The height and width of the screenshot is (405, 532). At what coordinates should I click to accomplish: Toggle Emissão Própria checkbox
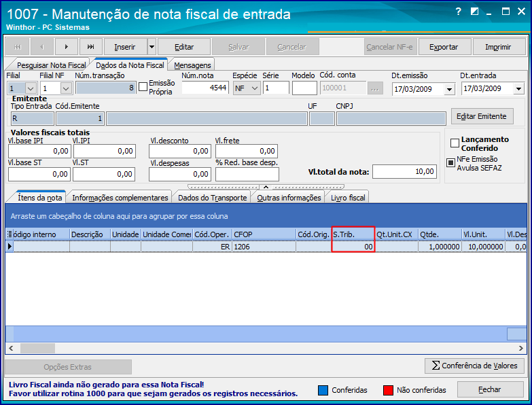pos(143,87)
